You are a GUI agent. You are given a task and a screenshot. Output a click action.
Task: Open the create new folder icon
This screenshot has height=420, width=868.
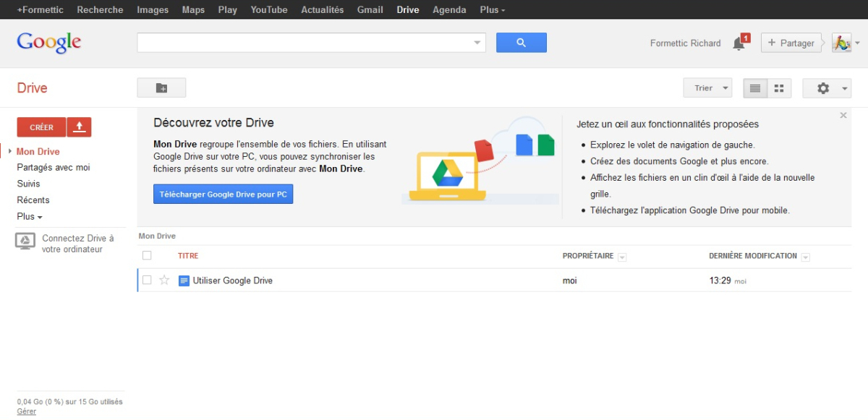pos(161,87)
